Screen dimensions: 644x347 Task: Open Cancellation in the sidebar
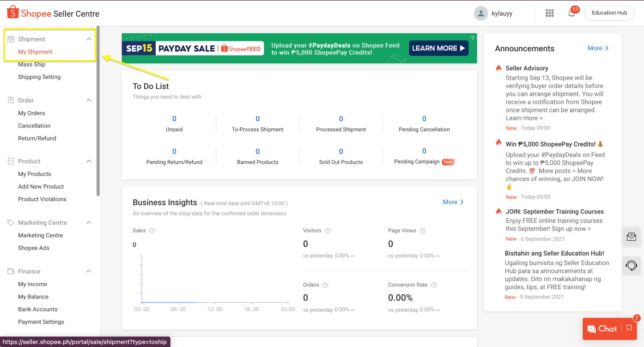34,126
